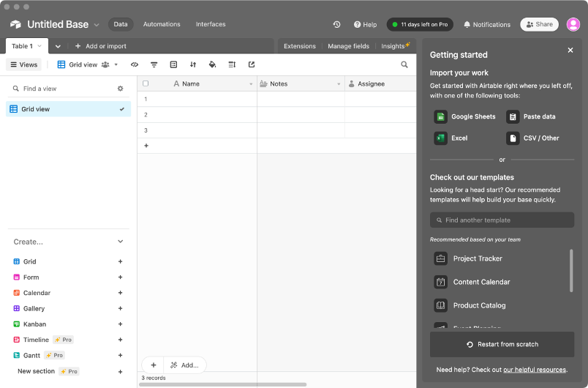
Task: Toggle the Views sidebar button
Action: click(x=23, y=64)
